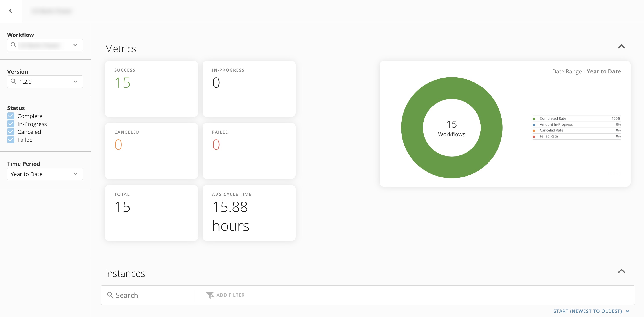Disable the In-Progress status filter

(x=11, y=124)
